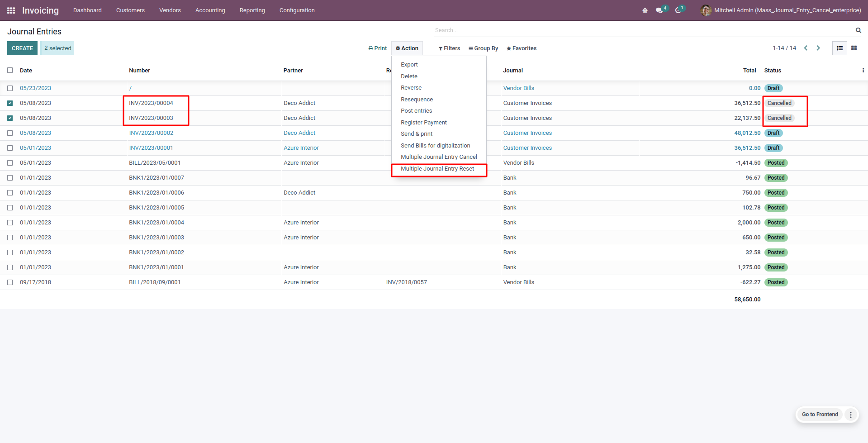Viewport: 868px width, 443px height.
Task: Go to previous page arrow
Action: (x=806, y=48)
